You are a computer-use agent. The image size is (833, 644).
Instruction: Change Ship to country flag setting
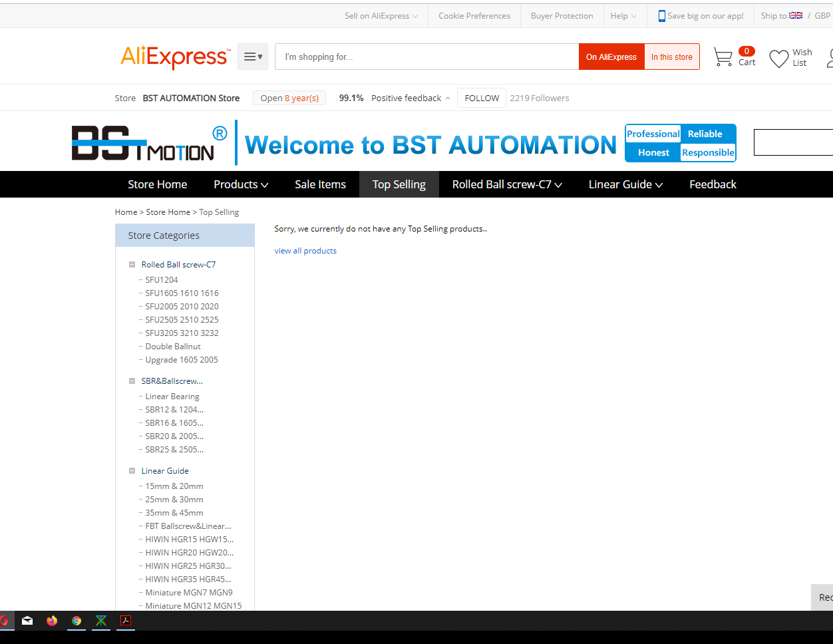click(796, 15)
